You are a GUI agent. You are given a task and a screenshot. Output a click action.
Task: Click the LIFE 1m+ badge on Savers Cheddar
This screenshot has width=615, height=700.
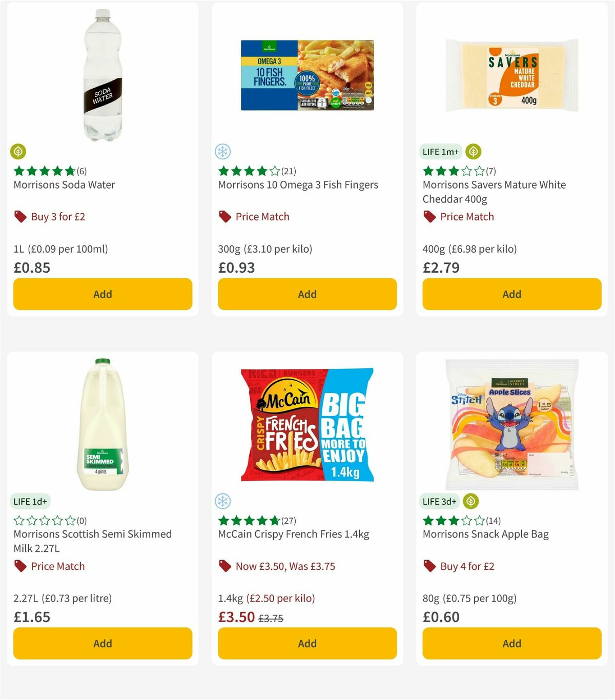coord(441,152)
